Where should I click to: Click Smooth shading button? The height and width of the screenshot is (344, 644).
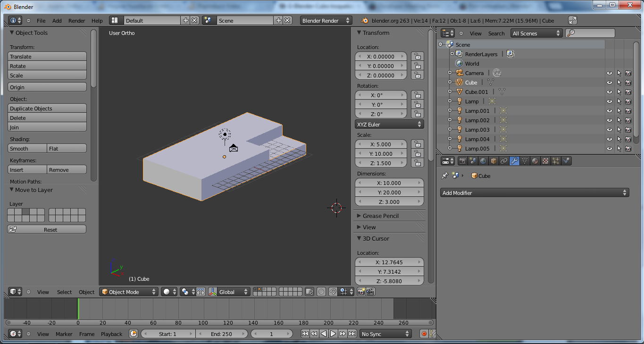[27, 149]
